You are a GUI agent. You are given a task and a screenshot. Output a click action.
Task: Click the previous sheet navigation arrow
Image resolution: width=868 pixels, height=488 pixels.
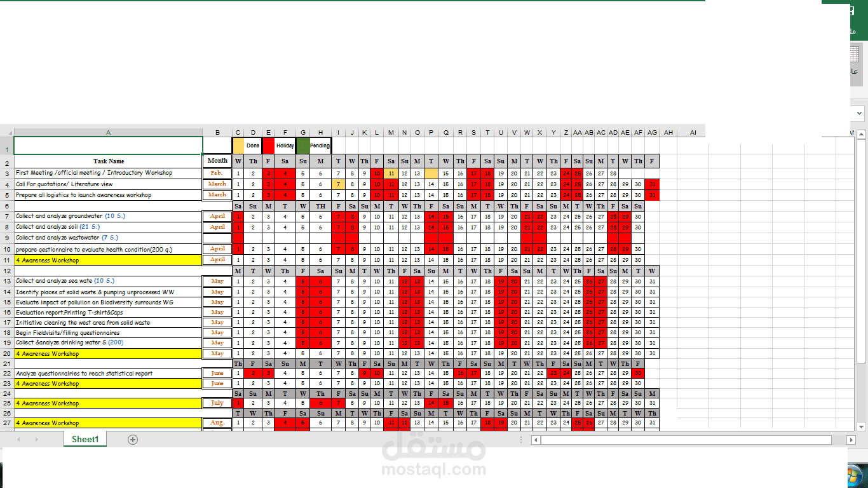18,439
